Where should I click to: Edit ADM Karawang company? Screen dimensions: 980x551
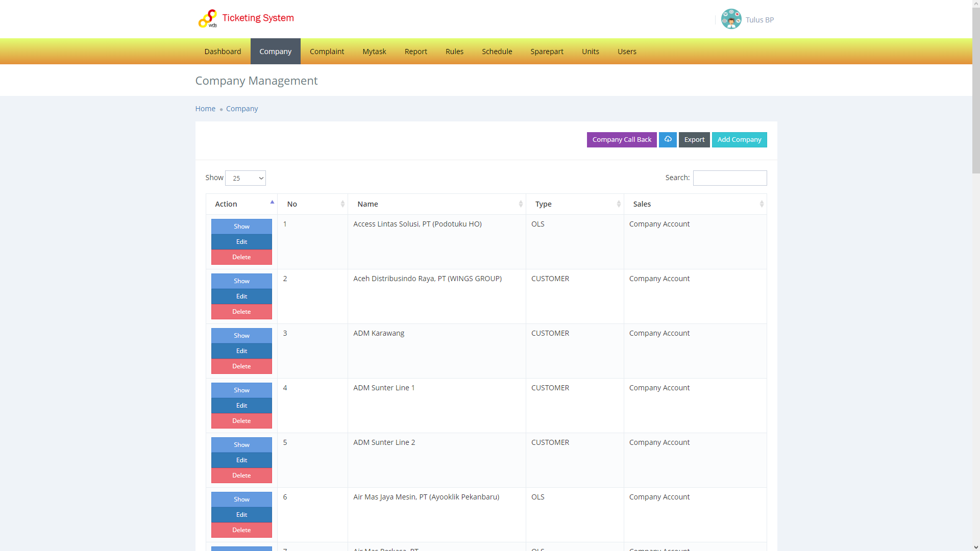[x=241, y=351]
